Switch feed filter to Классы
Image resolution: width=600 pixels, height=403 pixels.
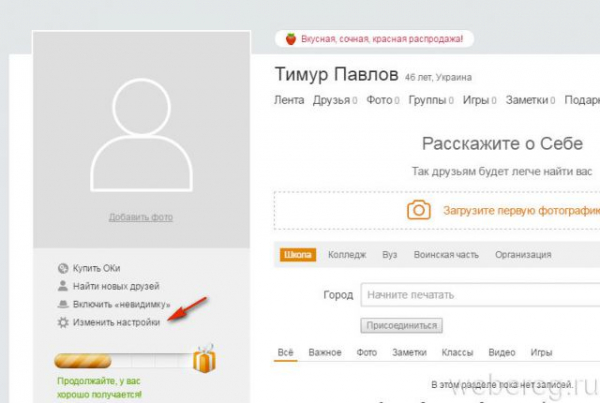coord(457,352)
